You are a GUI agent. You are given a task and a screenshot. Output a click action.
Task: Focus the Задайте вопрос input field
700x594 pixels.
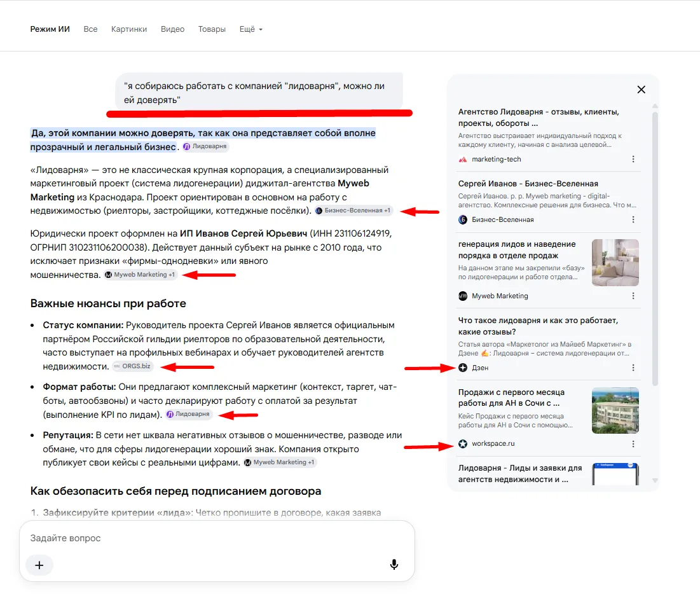click(217, 538)
